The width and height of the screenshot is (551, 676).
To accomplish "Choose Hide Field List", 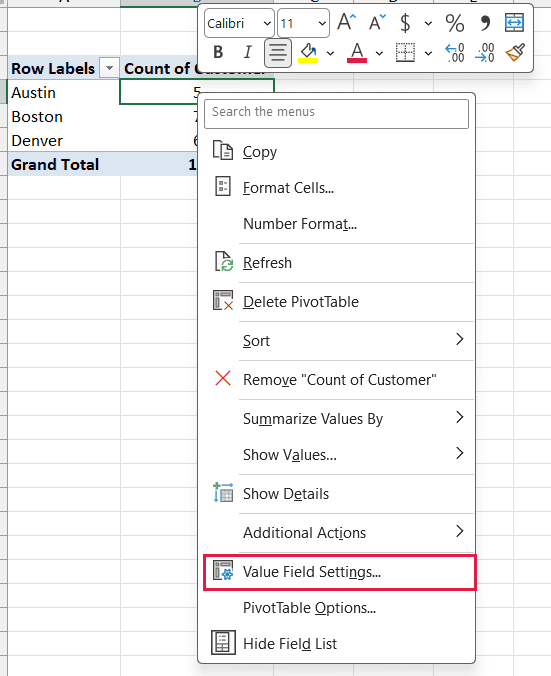I will tap(336, 644).
